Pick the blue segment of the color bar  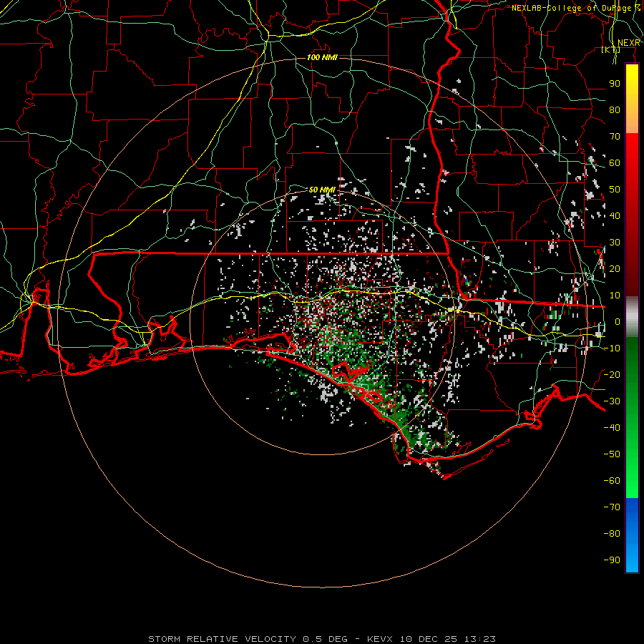[x=632, y=534]
